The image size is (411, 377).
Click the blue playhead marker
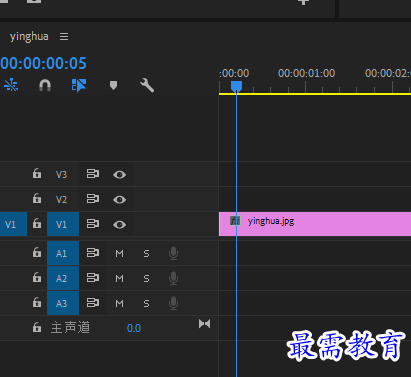click(x=236, y=86)
